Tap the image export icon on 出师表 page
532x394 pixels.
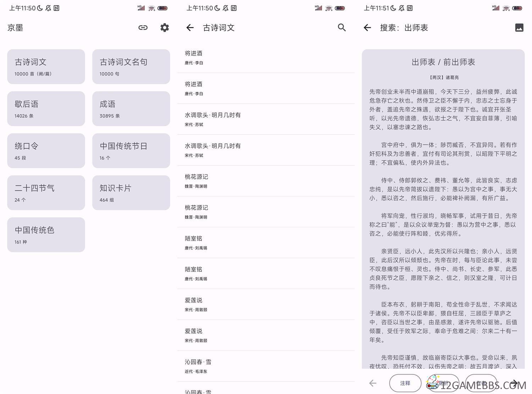click(519, 28)
